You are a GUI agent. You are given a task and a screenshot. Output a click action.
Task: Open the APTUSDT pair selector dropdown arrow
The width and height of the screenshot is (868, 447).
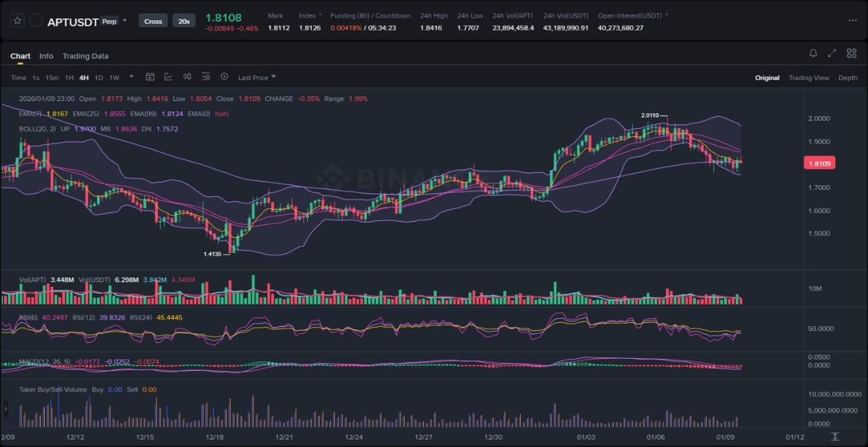click(x=125, y=21)
